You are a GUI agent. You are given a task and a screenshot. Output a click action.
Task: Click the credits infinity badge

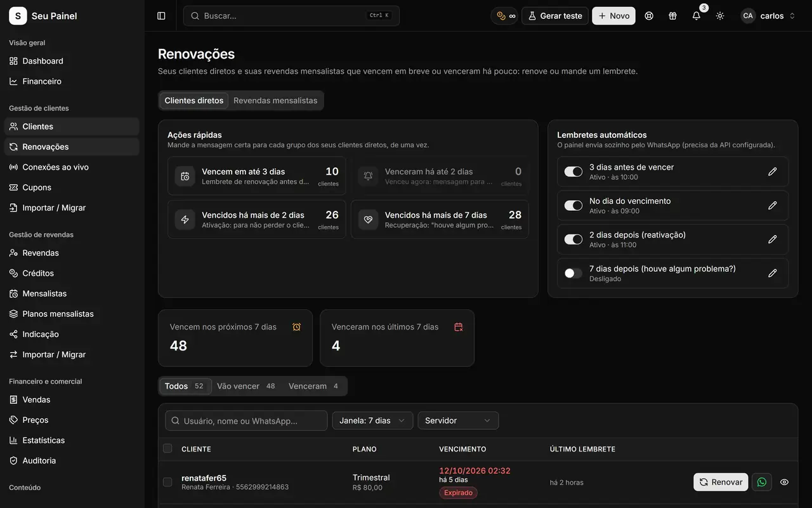(505, 16)
